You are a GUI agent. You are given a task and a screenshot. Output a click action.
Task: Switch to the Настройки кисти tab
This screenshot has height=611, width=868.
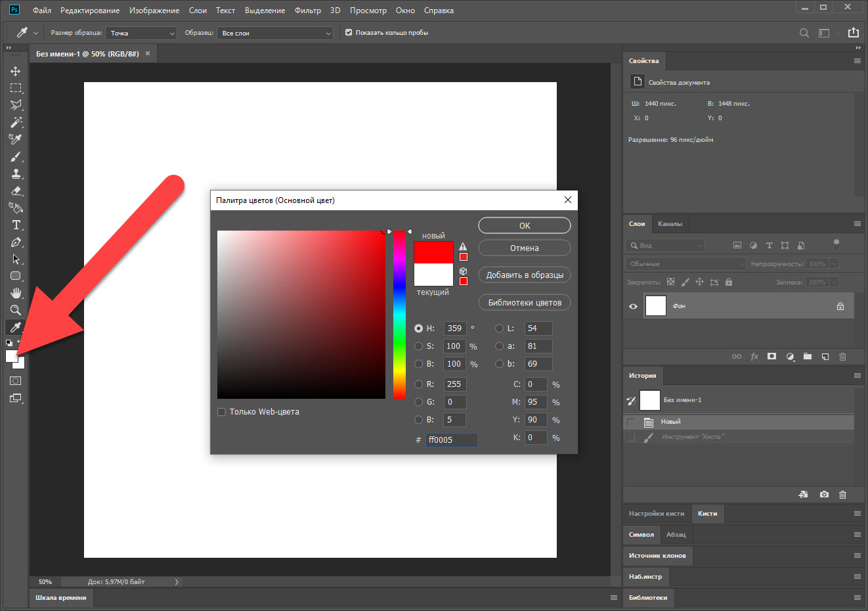pyautogui.click(x=657, y=514)
